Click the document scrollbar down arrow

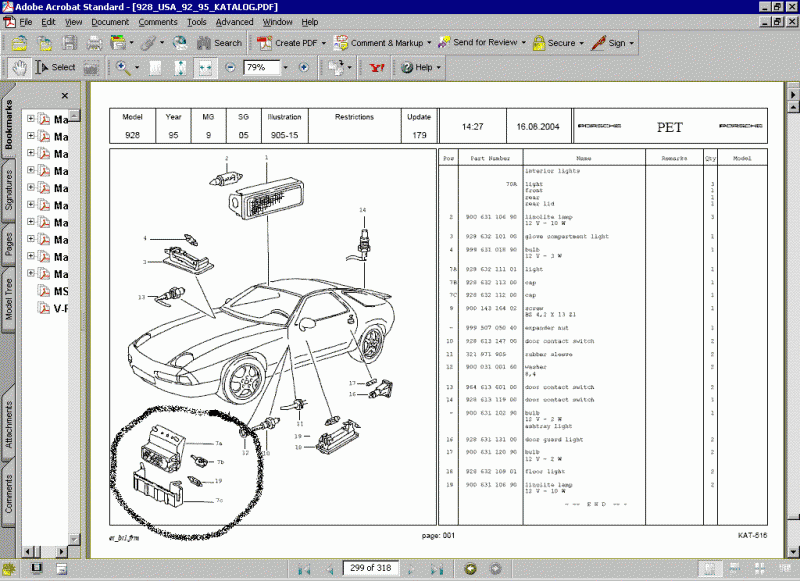[x=793, y=552]
